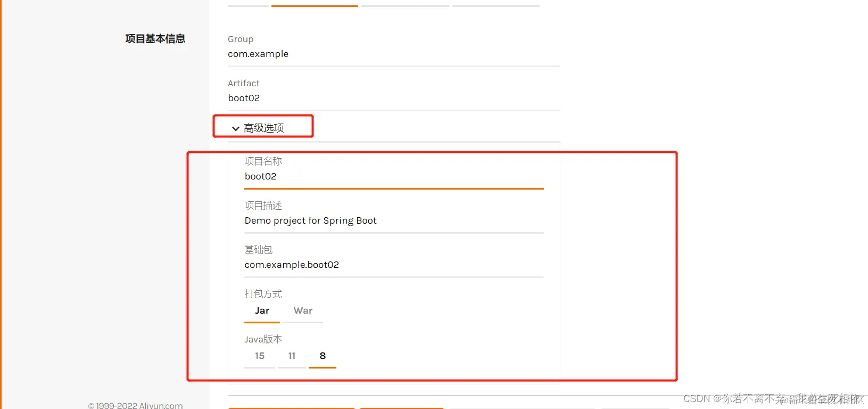Select Java version 8
The width and height of the screenshot is (868, 409).
(323, 356)
